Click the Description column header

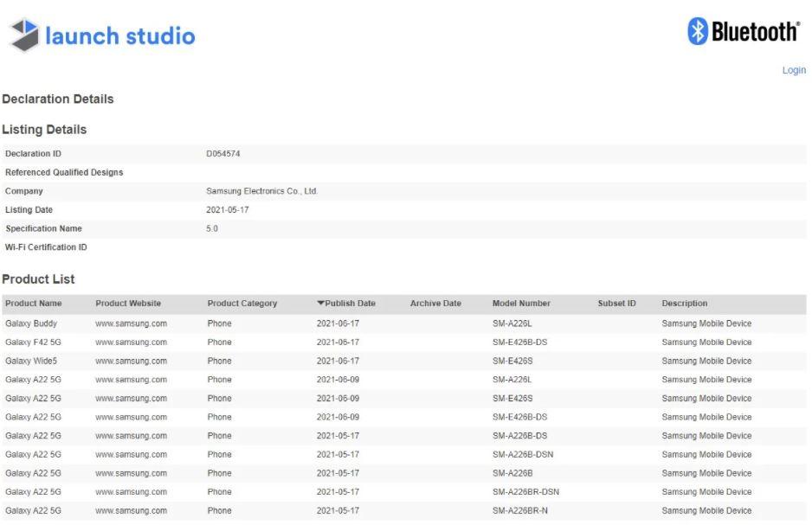[684, 303]
